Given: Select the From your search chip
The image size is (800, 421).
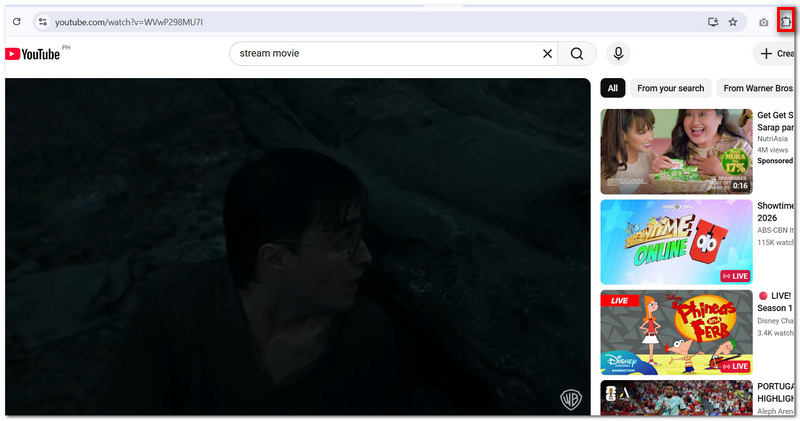Looking at the screenshot, I should 670,88.
